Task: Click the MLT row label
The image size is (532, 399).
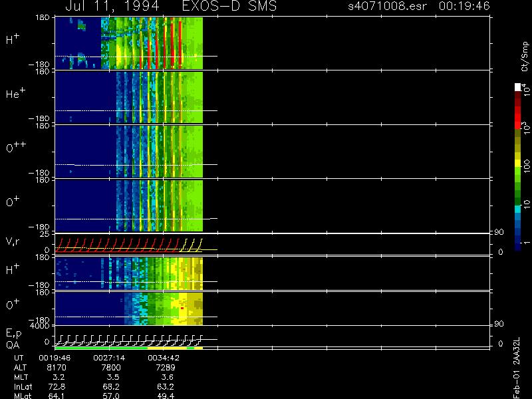Action: (x=21, y=377)
